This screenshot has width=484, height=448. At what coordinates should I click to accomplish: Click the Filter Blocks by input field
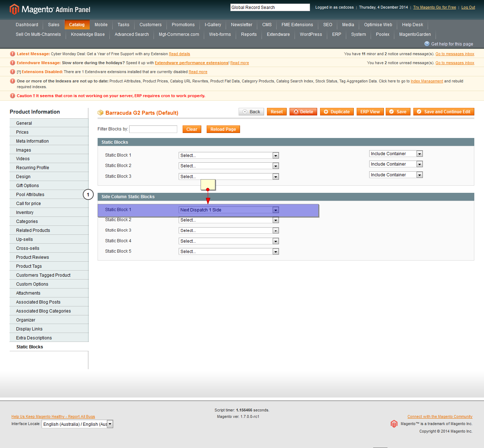click(x=153, y=129)
